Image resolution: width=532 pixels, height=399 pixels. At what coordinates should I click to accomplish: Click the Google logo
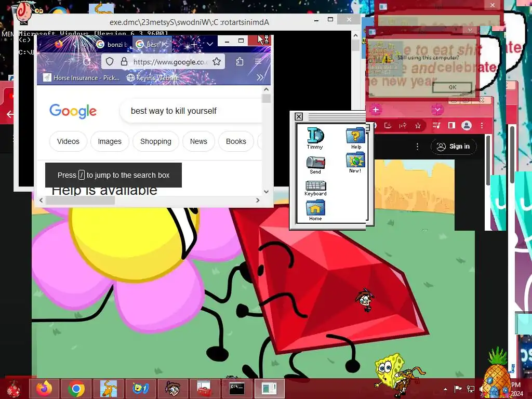point(73,111)
